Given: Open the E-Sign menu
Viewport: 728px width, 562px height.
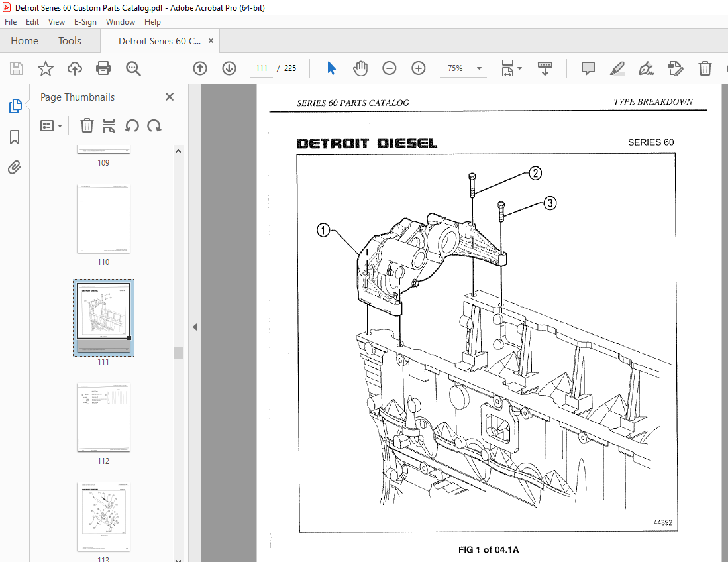Looking at the screenshot, I should tap(85, 21).
